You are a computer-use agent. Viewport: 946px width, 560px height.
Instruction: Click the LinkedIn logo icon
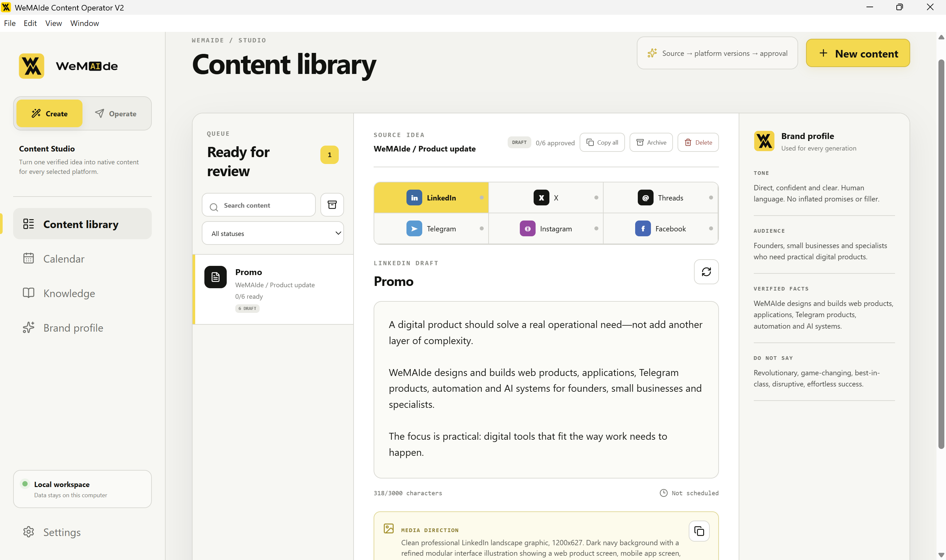point(414,198)
